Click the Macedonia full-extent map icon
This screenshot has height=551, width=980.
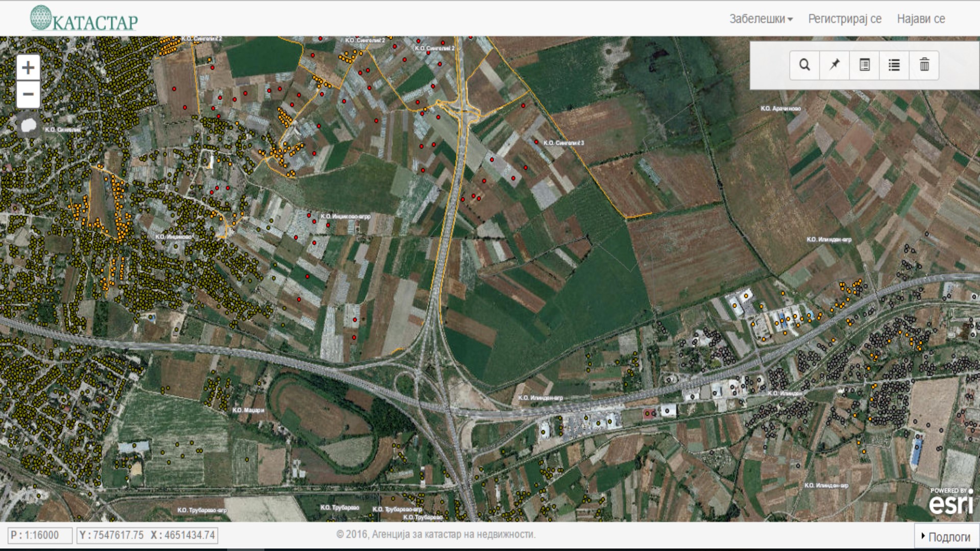pyautogui.click(x=29, y=124)
